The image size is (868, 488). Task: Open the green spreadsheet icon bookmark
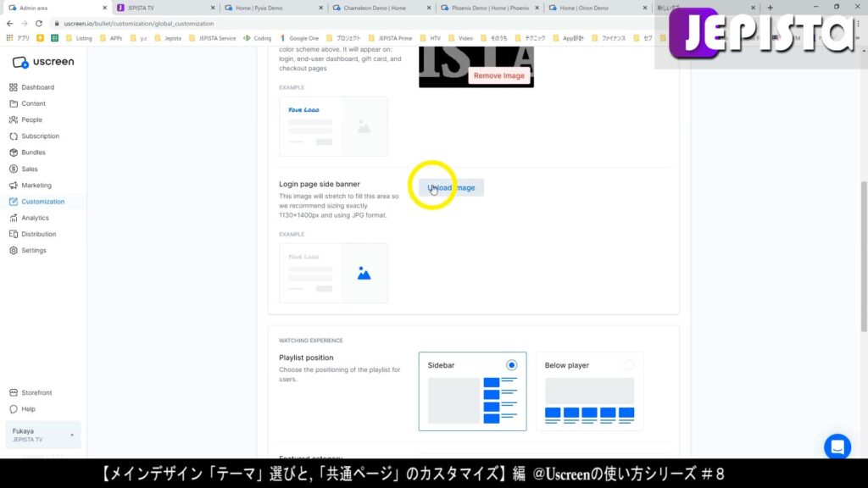click(x=55, y=38)
